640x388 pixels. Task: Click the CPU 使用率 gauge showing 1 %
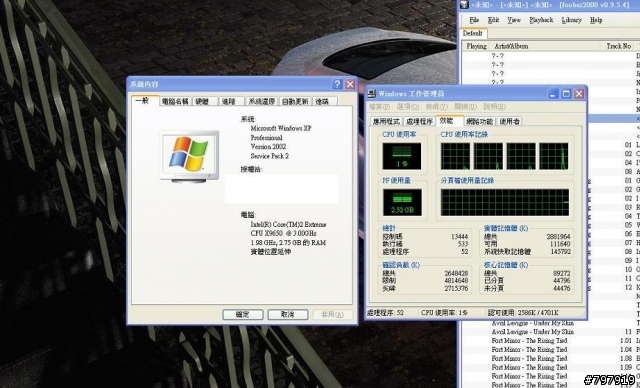[x=402, y=156]
